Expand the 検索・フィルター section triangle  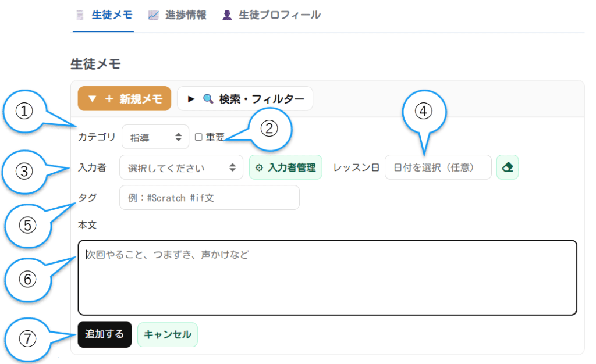pos(191,99)
